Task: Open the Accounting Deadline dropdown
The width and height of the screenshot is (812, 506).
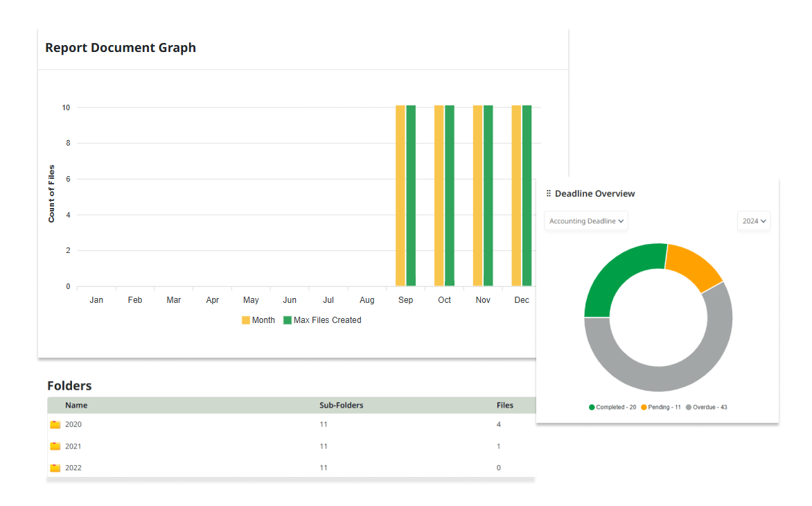Action: coord(586,221)
